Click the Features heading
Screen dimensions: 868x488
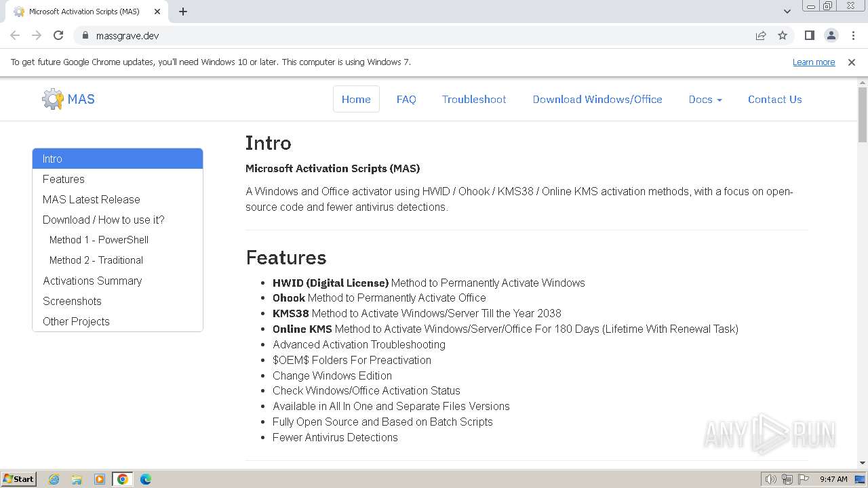coord(286,258)
